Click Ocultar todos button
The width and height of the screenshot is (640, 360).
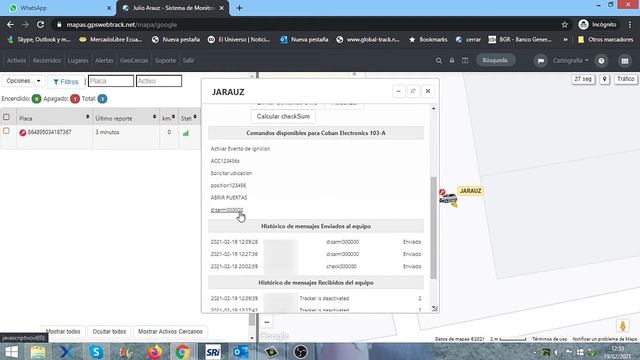click(109, 331)
